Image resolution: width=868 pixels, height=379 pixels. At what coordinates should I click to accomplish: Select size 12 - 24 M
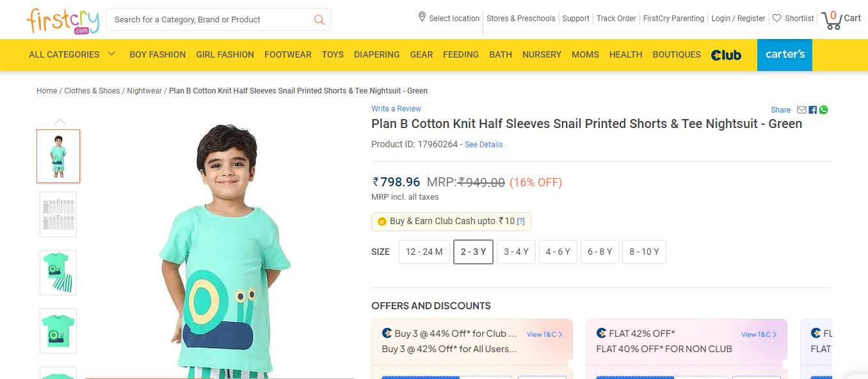[424, 252]
